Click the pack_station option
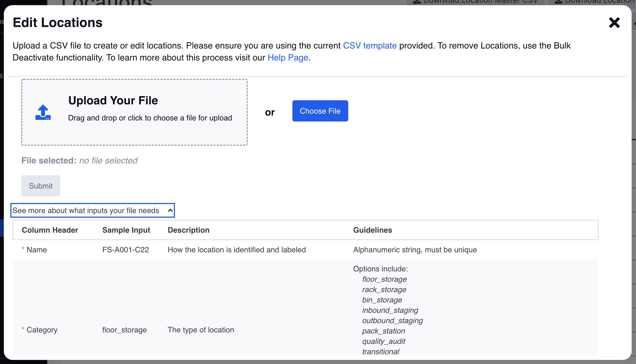Viewport: 636px width, 364px height. pos(383,331)
